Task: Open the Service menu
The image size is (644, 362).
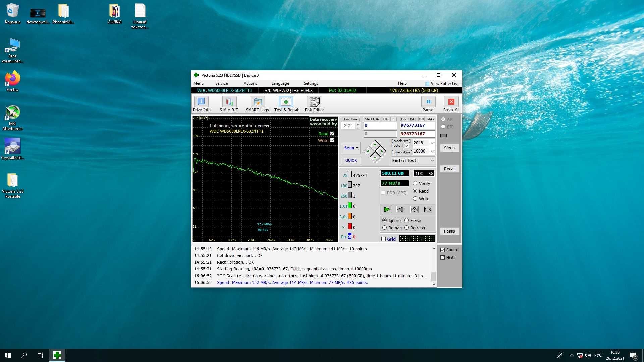Action: tap(221, 83)
